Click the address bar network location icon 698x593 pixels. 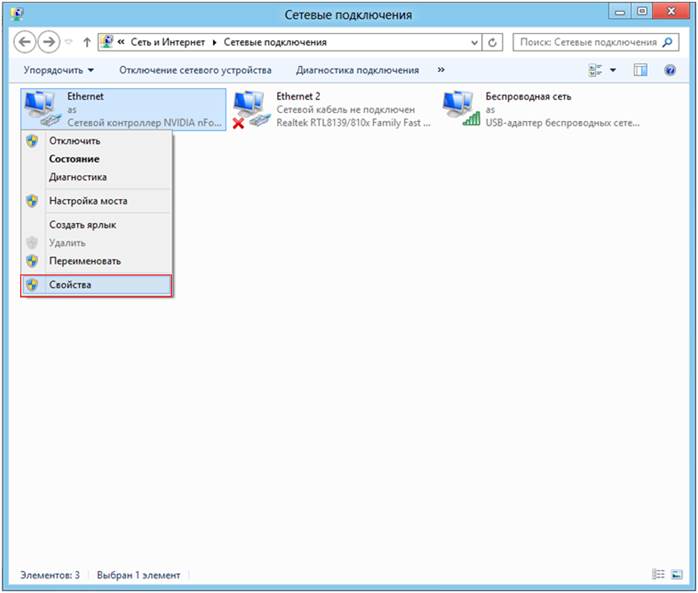click(x=107, y=42)
